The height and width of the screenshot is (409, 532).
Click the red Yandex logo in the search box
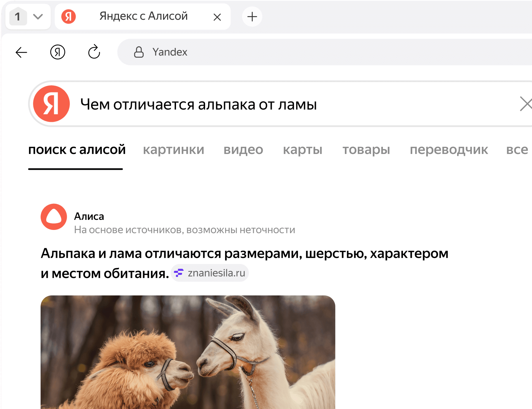point(51,104)
